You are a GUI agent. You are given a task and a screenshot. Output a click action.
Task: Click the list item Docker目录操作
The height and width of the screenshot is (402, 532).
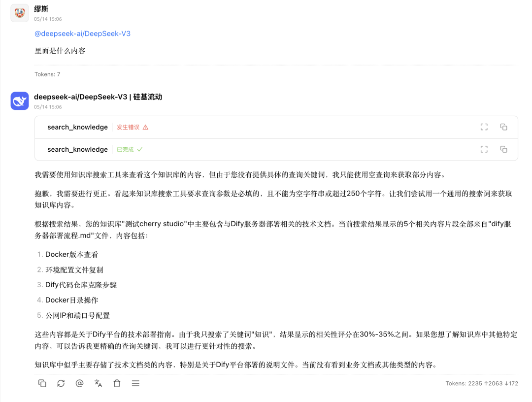[71, 300]
